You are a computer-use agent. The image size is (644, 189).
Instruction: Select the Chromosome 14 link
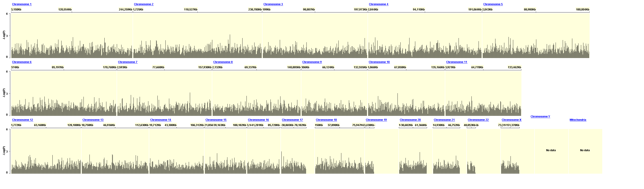(x=161, y=120)
